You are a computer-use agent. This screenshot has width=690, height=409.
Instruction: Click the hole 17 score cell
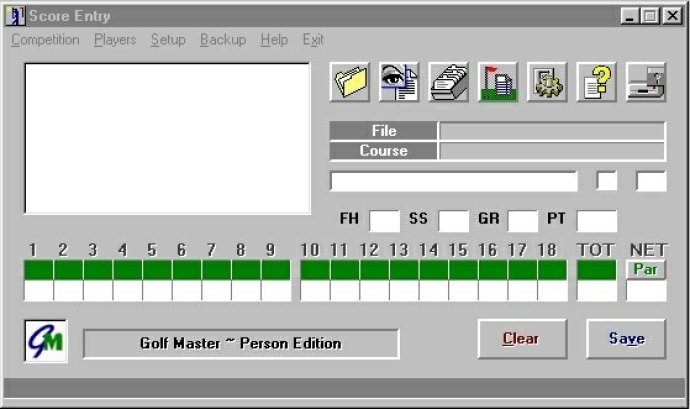[x=523, y=291]
